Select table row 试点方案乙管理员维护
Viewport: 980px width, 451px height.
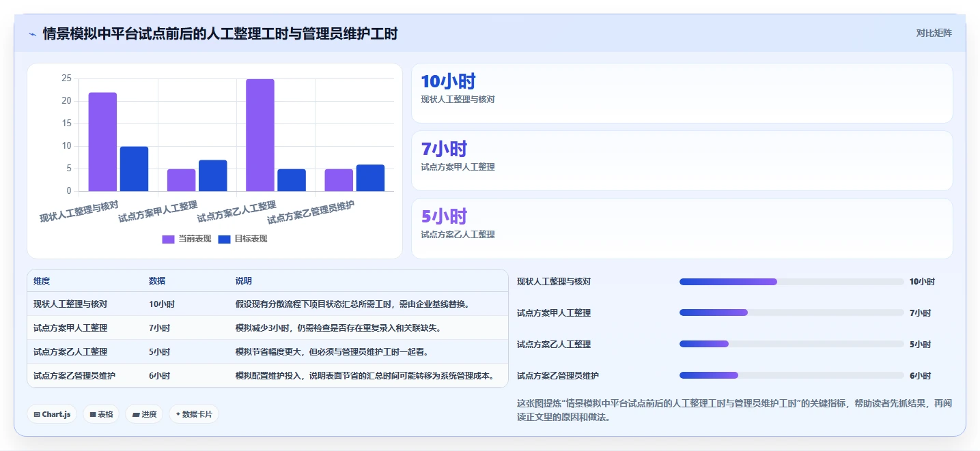[x=268, y=375]
